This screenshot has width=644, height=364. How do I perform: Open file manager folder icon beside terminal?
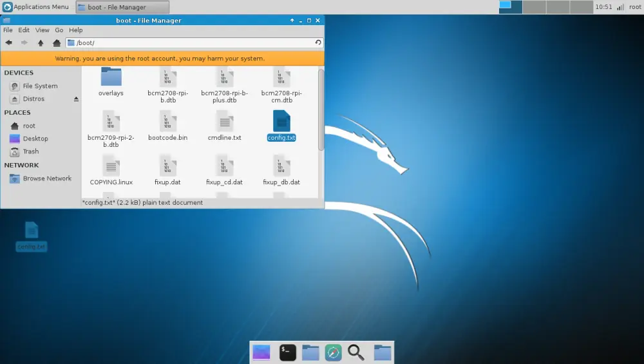[310, 352]
